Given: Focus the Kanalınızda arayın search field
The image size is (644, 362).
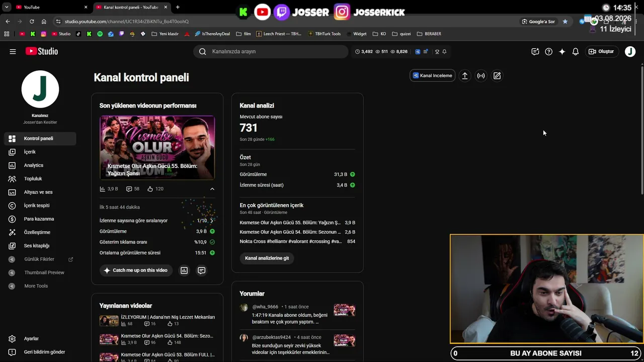Looking at the screenshot, I should click(x=271, y=51).
